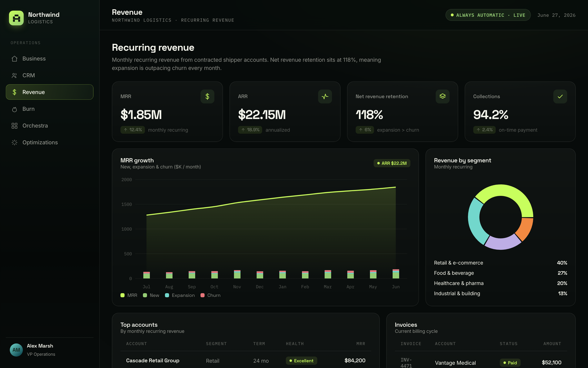This screenshot has height=368, width=588.
Task: Click the layers icon on Net revenue retention card
Action: 443,96
